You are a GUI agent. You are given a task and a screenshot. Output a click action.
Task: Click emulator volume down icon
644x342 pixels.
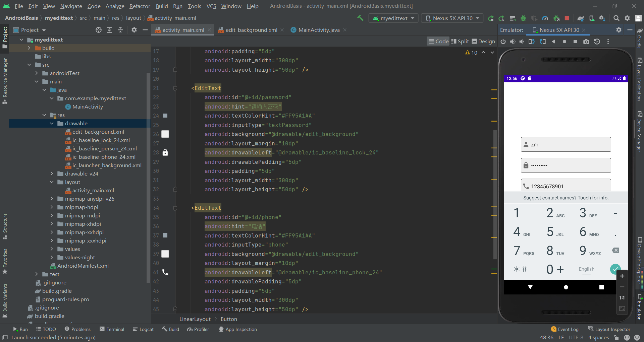pos(522,42)
